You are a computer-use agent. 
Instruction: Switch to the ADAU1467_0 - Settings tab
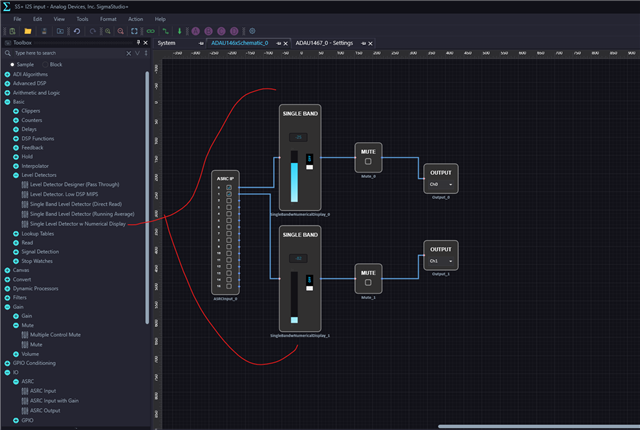[x=324, y=43]
